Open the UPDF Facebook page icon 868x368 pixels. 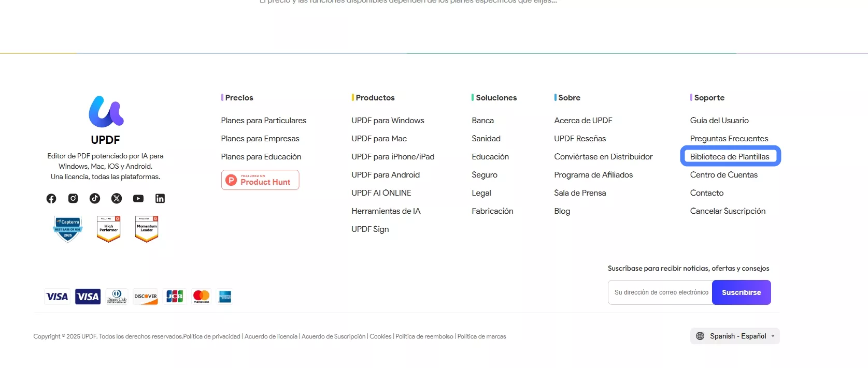click(x=51, y=198)
